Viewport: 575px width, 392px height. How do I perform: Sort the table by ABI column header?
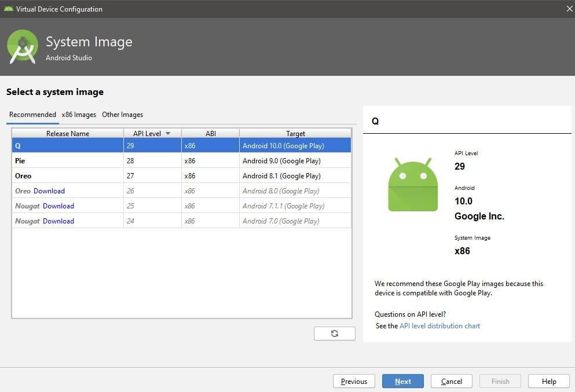[210, 133]
